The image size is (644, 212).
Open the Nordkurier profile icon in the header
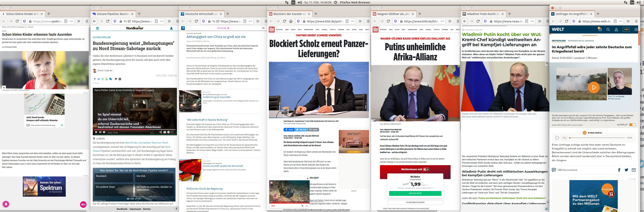[171, 28]
